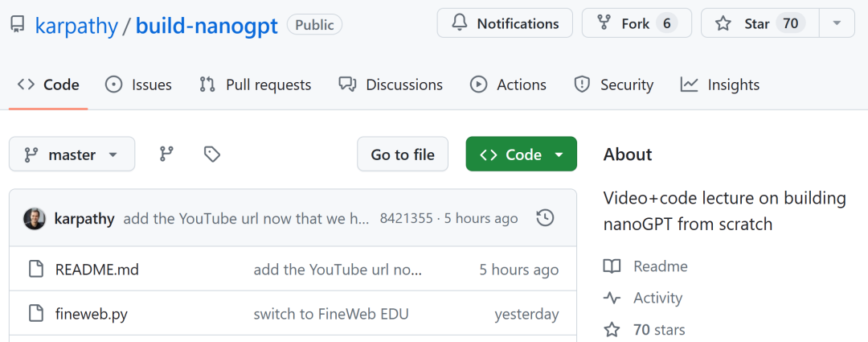Click the repository icon beside karpathy
Screen dimensions: 868x342
17,25
